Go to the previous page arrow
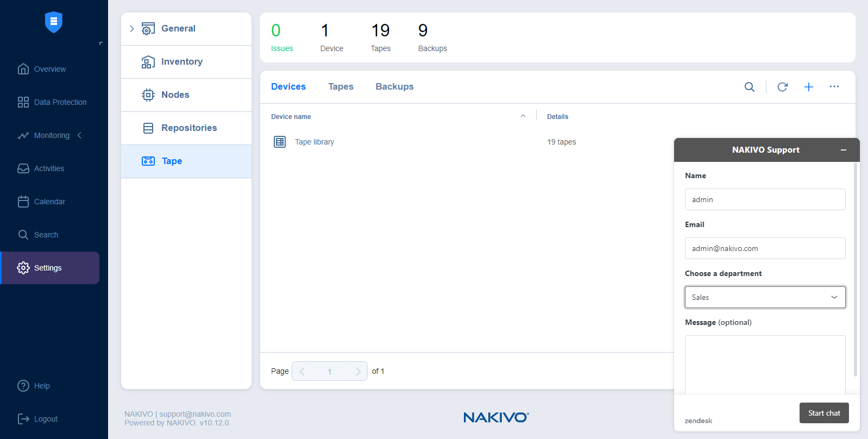The width and height of the screenshot is (868, 439). 303,372
